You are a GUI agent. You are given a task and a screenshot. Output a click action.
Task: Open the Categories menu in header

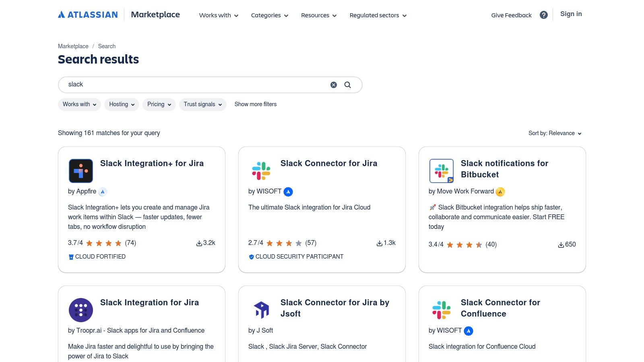(270, 15)
